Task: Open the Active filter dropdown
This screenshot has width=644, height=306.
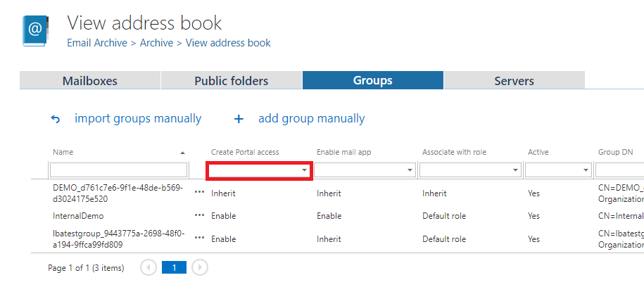Action: pyautogui.click(x=586, y=170)
